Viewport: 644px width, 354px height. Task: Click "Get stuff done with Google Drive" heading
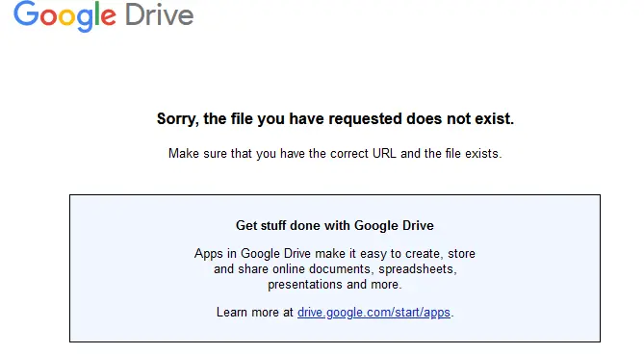coord(335,226)
